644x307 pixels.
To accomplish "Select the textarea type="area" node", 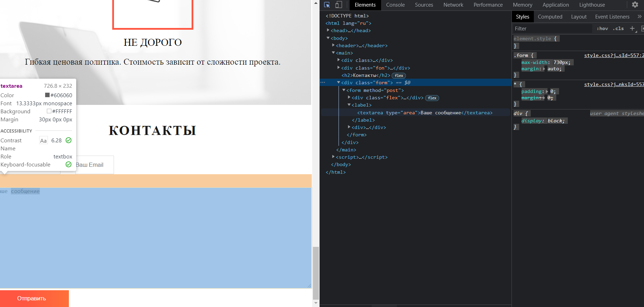I will [x=424, y=113].
